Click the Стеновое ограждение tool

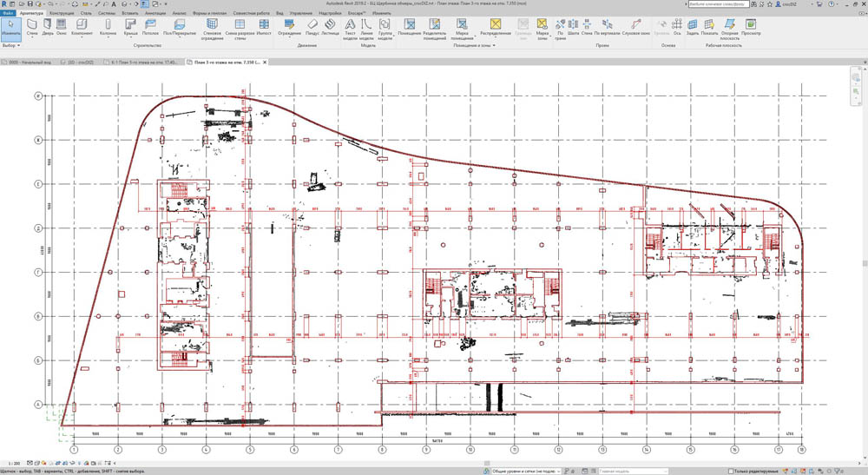212,30
